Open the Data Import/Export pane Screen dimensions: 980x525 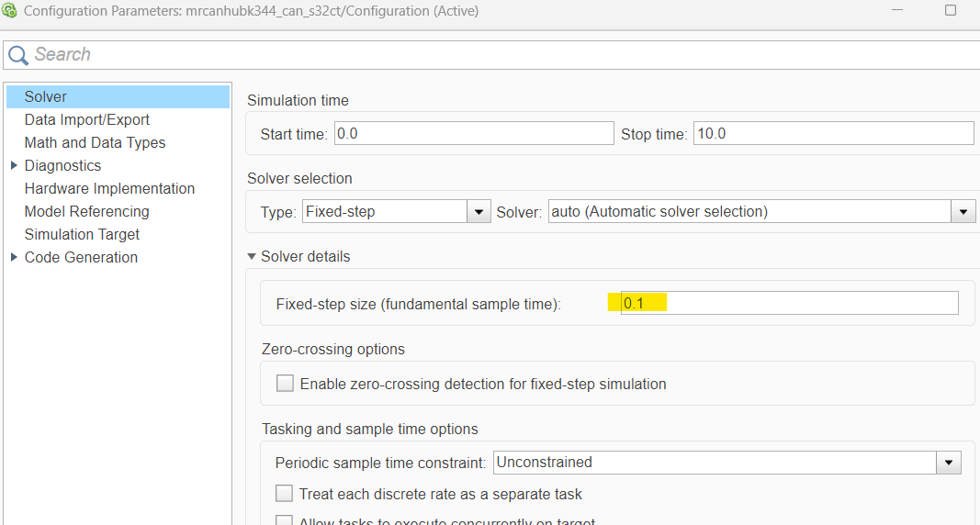(87, 119)
